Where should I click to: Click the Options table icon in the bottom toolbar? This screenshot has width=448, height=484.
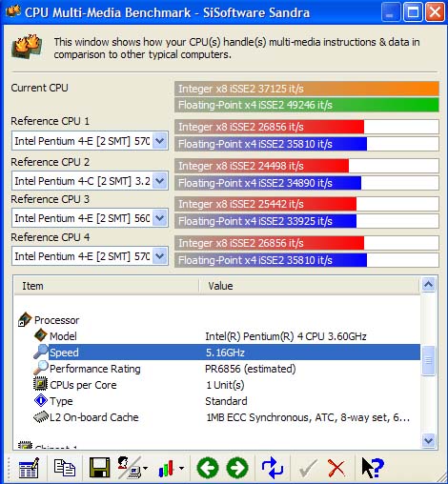pyautogui.click(x=29, y=468)
